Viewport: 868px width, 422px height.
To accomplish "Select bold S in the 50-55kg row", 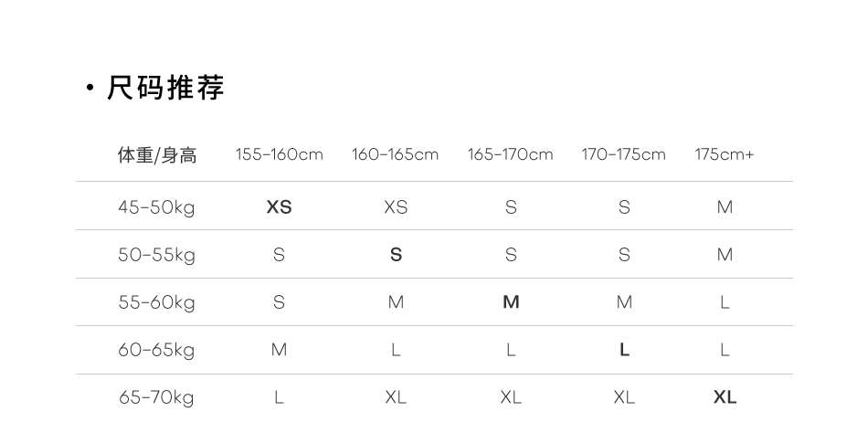I will (x=396, y=255).
